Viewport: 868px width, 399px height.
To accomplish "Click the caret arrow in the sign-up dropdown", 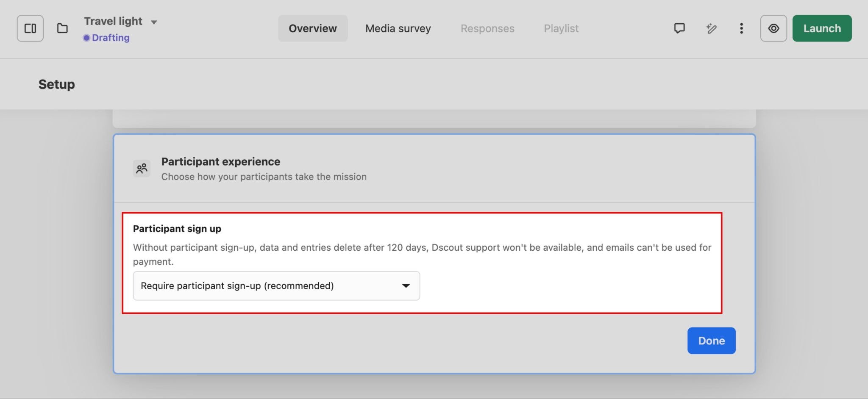I will coord(406,286).
